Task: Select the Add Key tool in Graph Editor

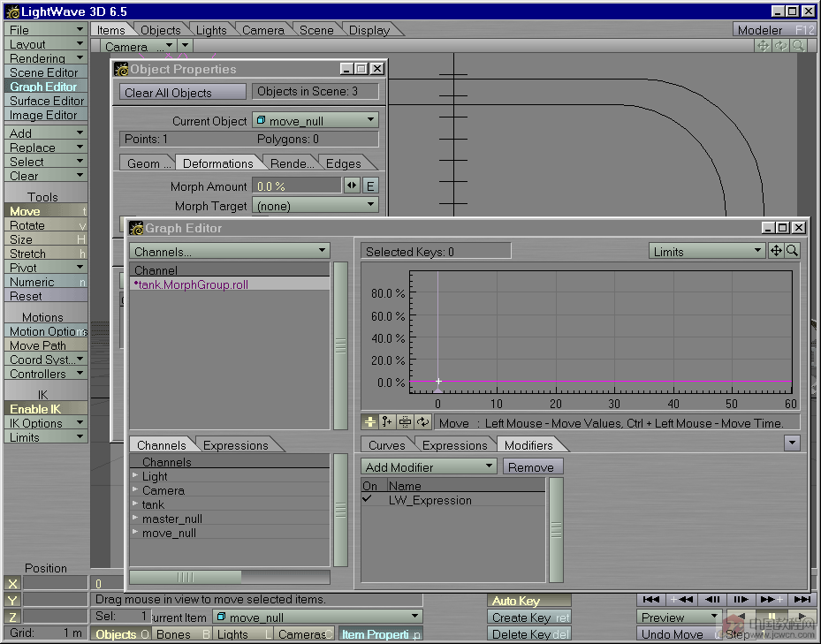Action: click(387, 422)
